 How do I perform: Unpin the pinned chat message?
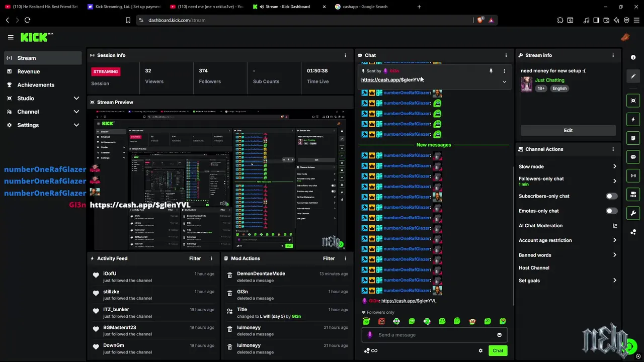point(491,71)
